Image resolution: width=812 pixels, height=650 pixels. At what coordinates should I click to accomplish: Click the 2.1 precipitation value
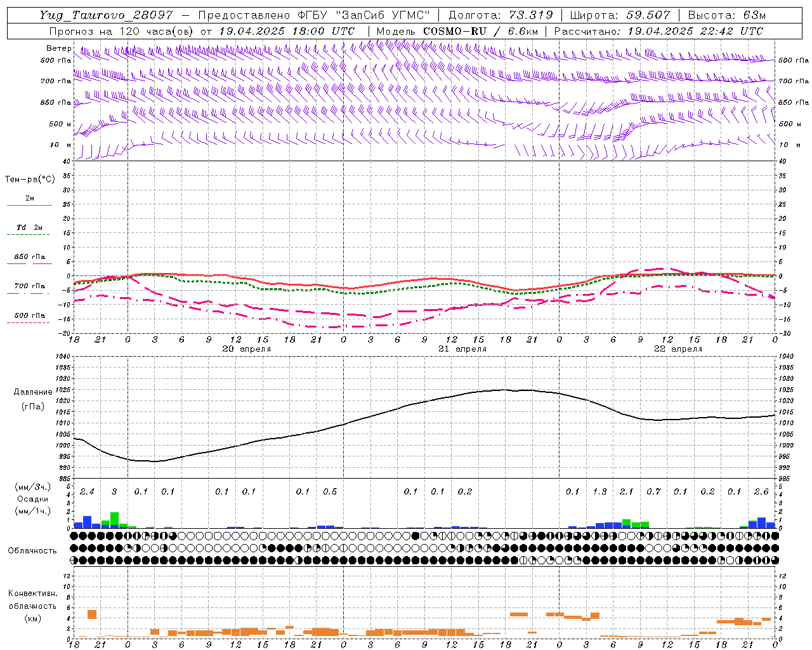(626, 492)
